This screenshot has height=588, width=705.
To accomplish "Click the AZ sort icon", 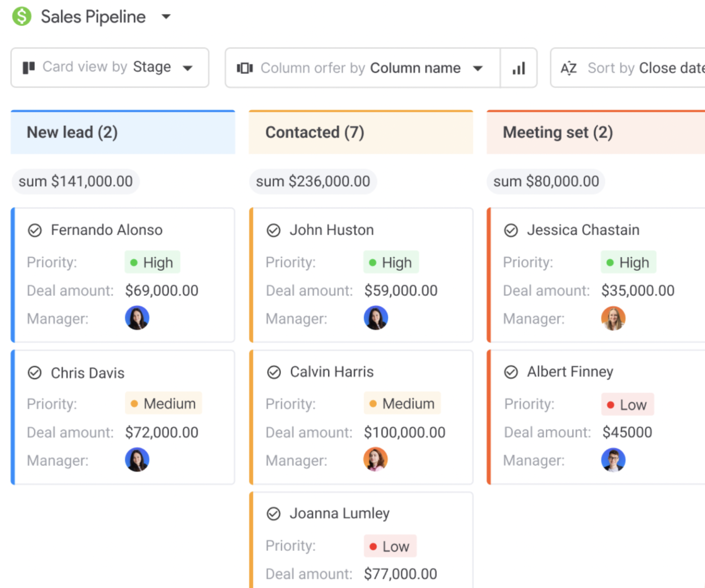I will (x=569, y=68).
